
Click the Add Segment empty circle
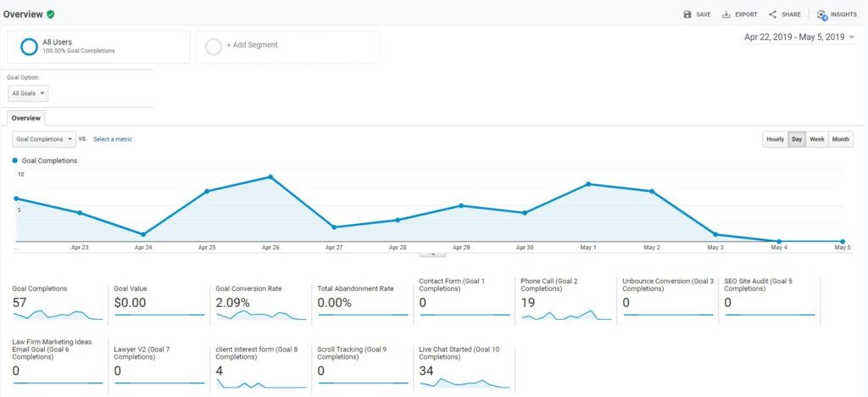[214, 47]
